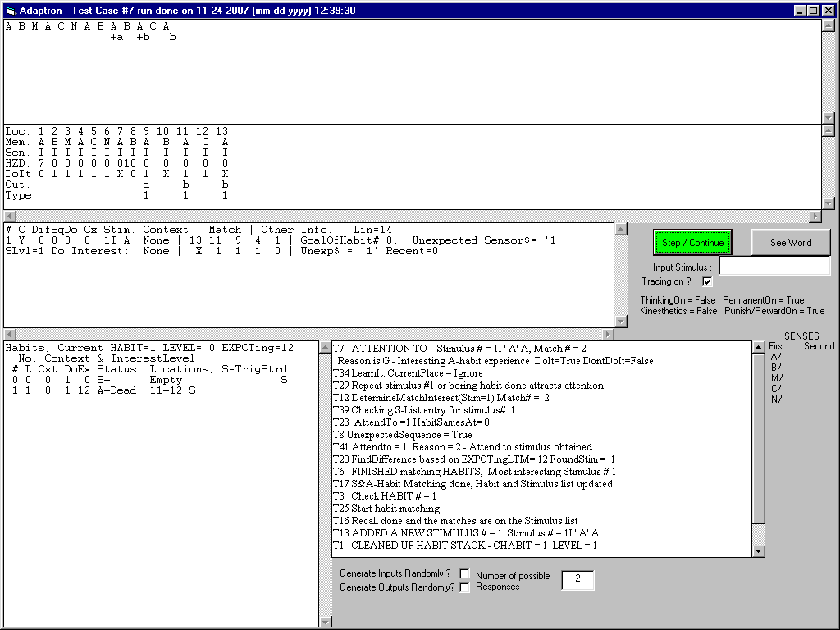The image size is (840, 630).
Task: Click the 'Habits, Current HABIT=1' header line
Action: click(149, 348)
